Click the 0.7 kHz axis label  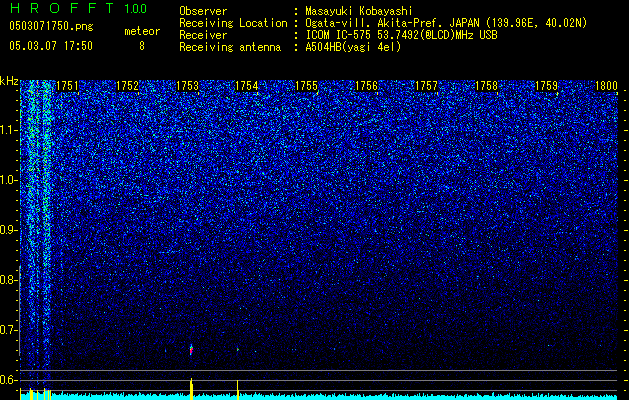coord(9,330)
